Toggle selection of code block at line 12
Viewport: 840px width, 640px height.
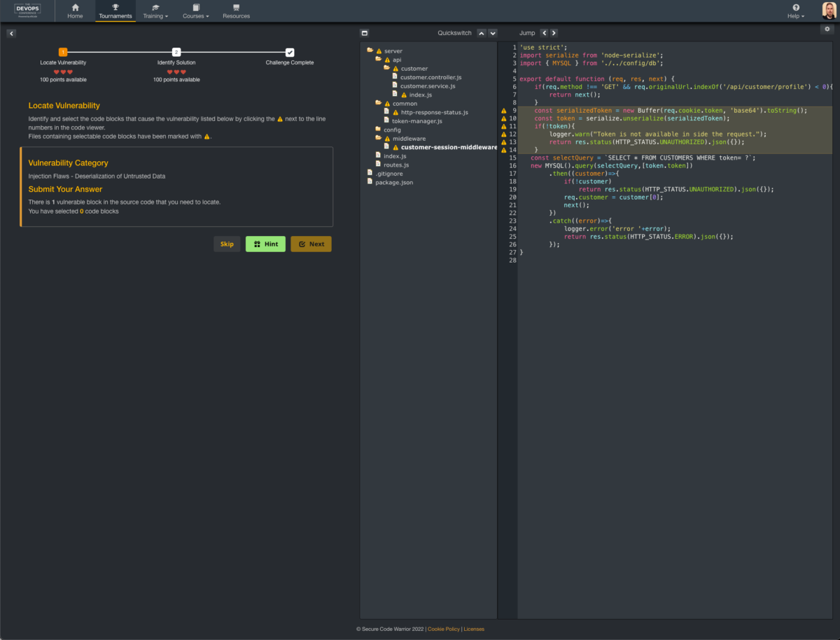click(504, 134)
